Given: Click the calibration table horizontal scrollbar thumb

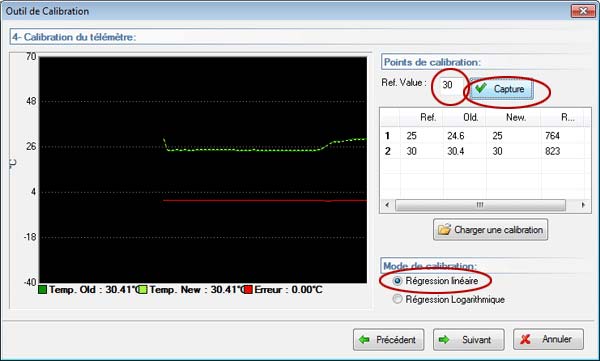Looking at the screenshot, I should pyautogui.click(x=480, y=205).
